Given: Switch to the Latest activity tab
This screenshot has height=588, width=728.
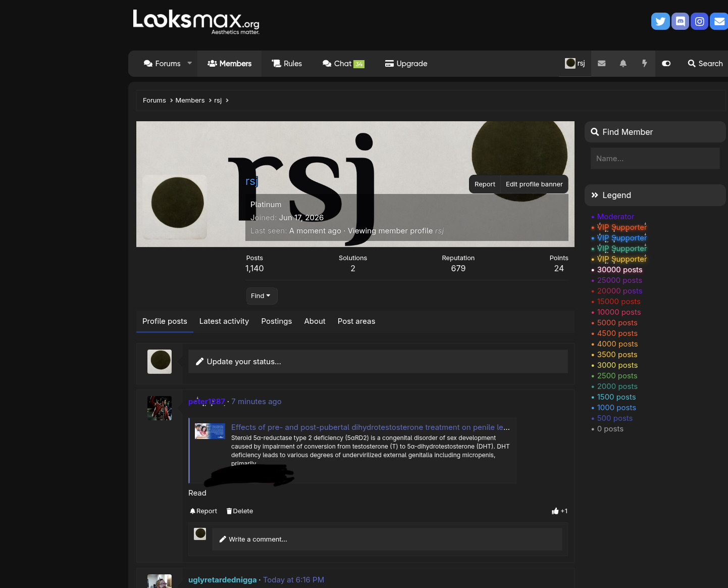Looking at the screenshot, I should pos(224,321).
